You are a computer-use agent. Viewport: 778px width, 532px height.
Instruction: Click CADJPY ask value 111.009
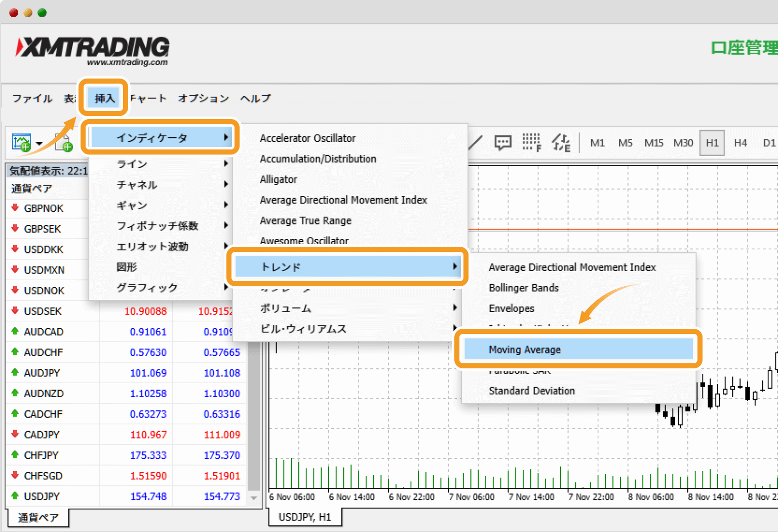point(222,435)
